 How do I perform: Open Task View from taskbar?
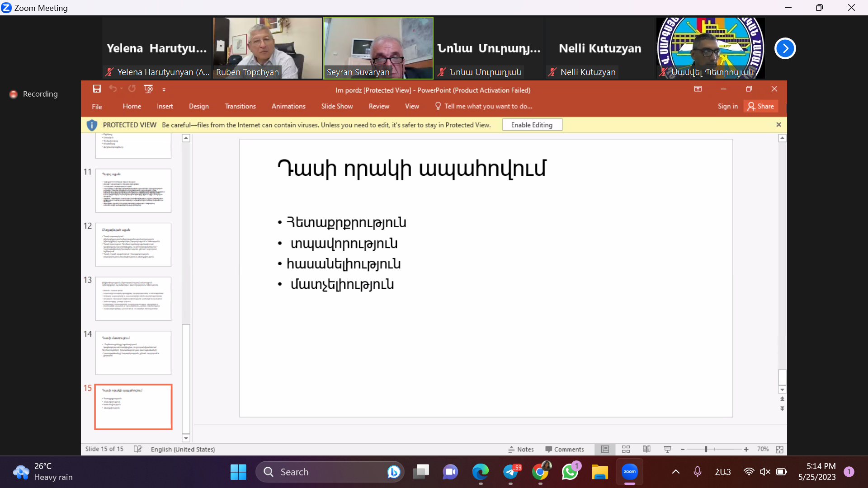[x=421, y=472]
